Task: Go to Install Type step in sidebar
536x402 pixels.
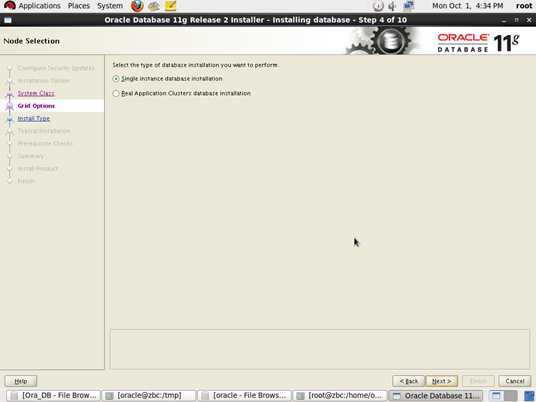Action: click(34, 119)
